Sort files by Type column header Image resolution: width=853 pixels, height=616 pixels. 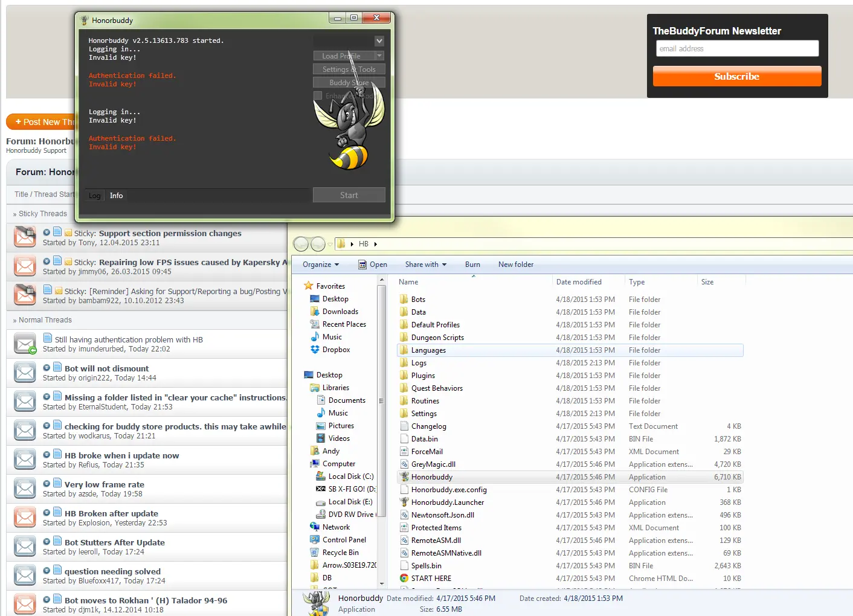[637, 282]
